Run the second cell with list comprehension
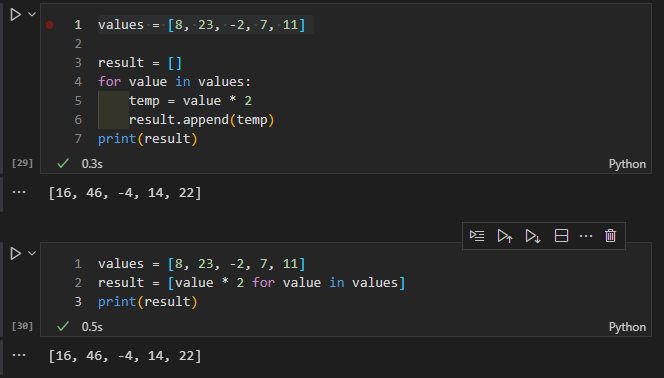 [16, 254]
